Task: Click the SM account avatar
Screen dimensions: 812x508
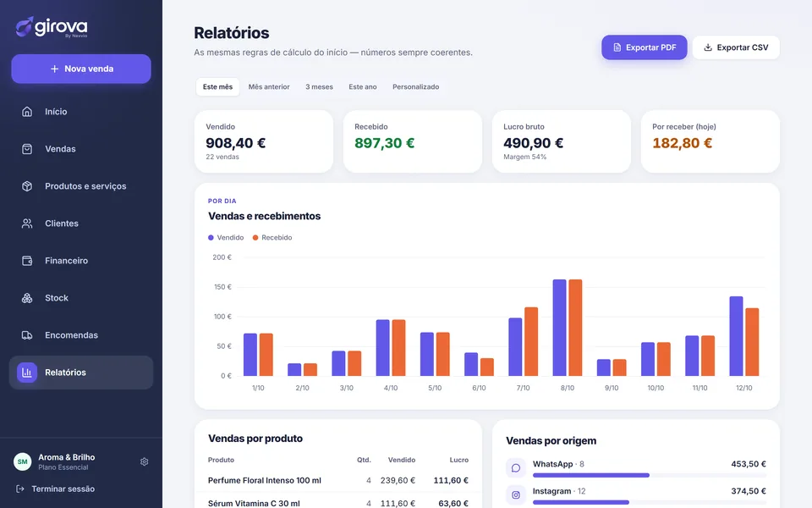Action: tap(22, 461)
